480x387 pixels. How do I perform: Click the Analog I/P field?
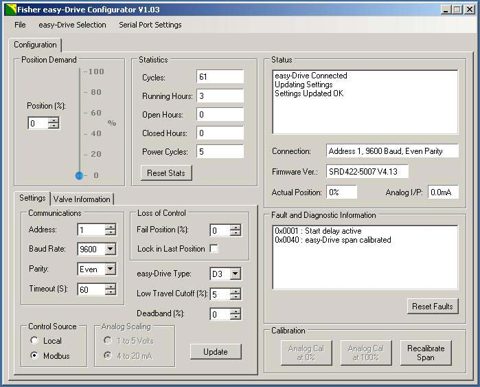click(x=443, y=192)
